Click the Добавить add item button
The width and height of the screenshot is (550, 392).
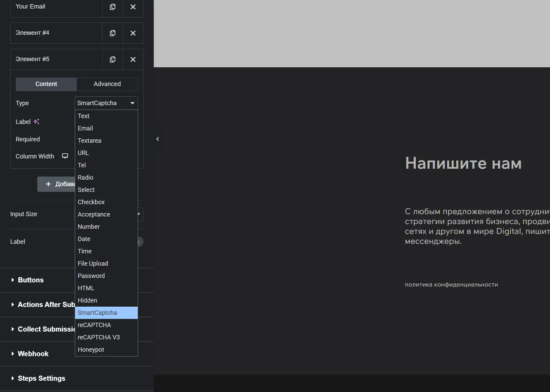pos(56,184)
